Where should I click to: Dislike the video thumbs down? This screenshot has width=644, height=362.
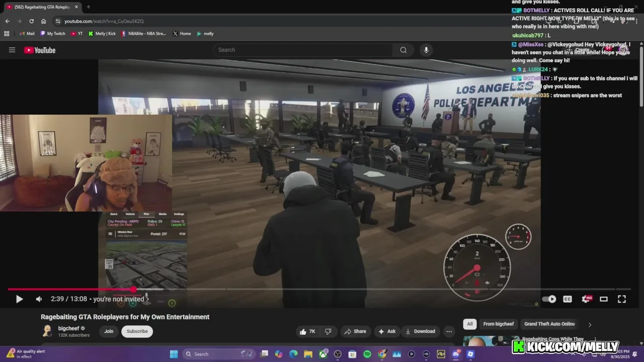tap(328, 331)
